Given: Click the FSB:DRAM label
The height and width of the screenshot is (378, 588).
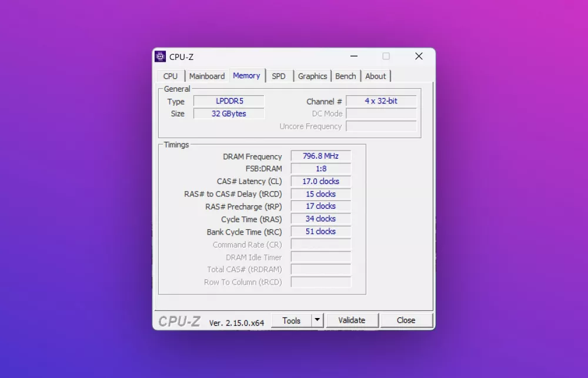Looking at the screenshot, I should pyautogui.click(x=263, y=169).
